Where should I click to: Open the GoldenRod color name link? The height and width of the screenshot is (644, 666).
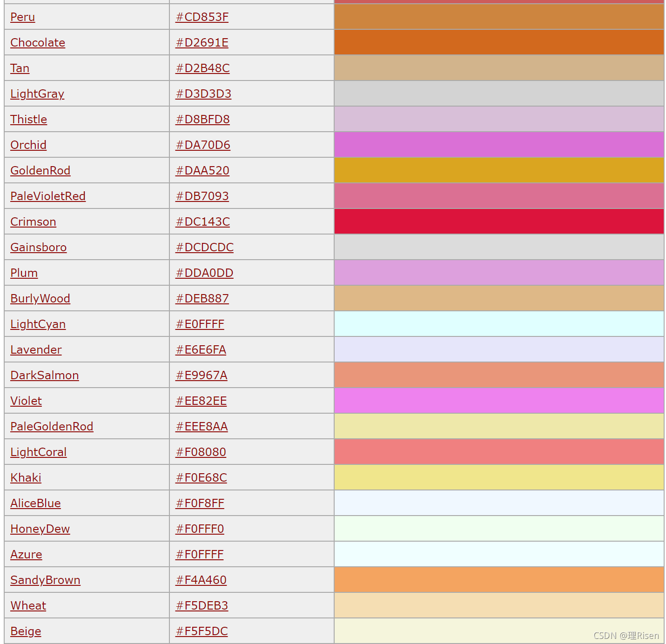tap(40, 171)
